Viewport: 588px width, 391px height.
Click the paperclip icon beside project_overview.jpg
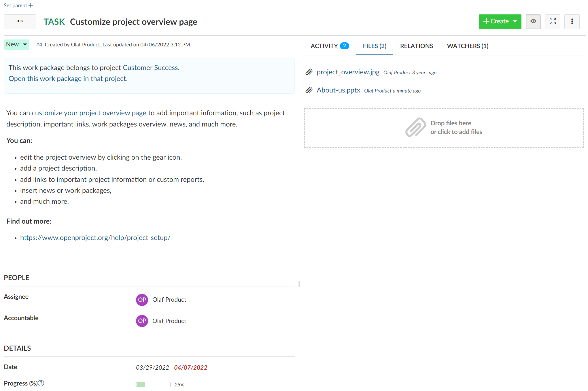pyautogui.click(x=309, y=72)
